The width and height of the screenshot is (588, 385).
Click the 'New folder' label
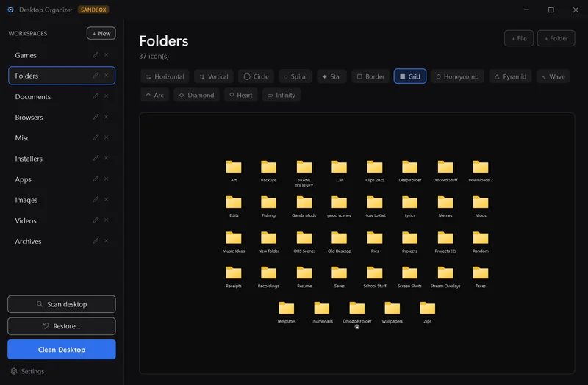coord(268,251)
